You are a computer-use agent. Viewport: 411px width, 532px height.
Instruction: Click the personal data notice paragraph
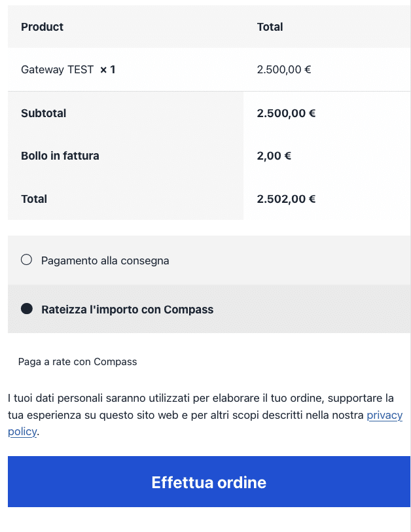pos(196,407)
